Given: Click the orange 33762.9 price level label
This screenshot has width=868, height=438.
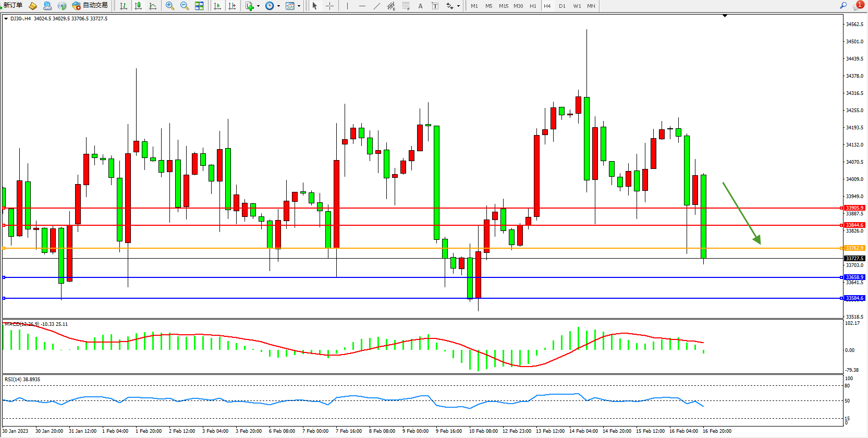Looking at the screenshot, I should [854, 248].
